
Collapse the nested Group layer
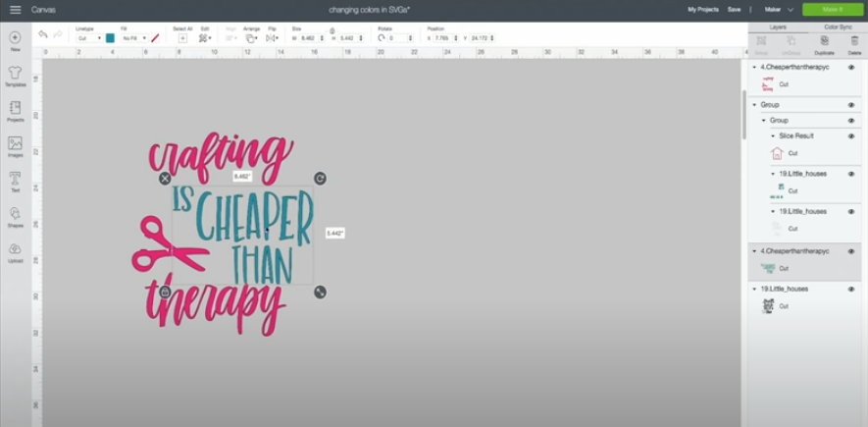[x=764, y=120]
